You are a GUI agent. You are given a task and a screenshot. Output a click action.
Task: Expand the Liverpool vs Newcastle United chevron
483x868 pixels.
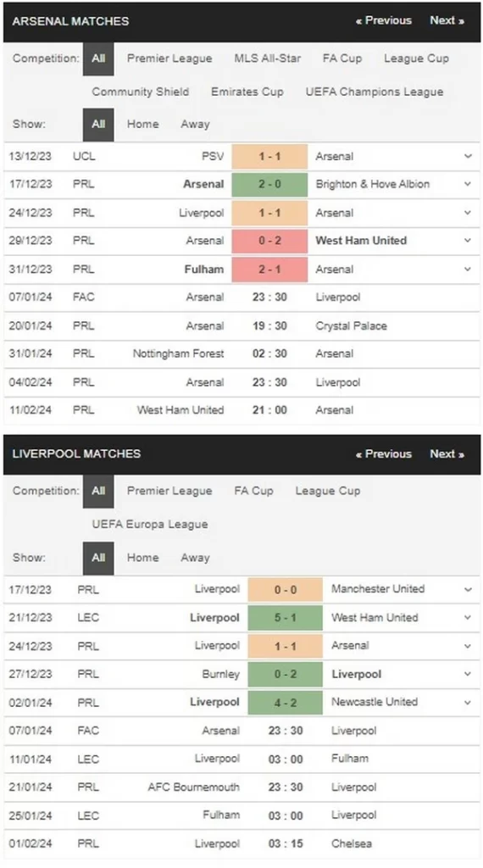coord(468,703)
